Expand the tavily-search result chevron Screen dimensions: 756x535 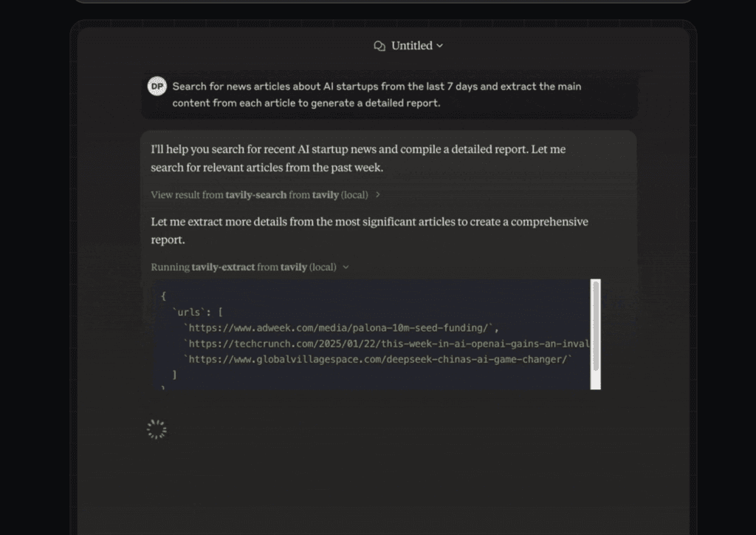(378, 195)
